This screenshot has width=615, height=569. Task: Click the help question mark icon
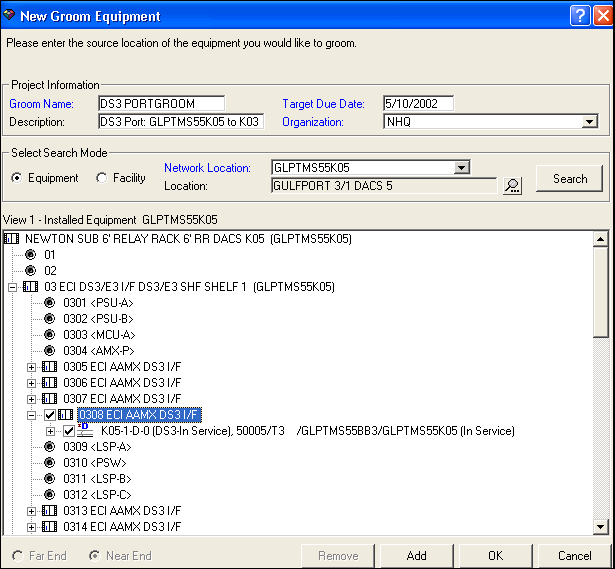point(580,16)
